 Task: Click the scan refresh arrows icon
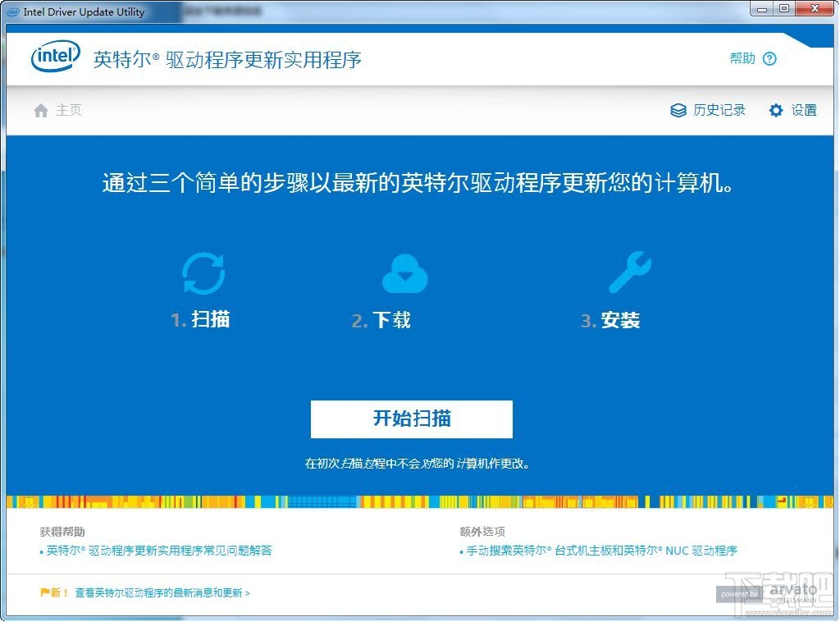pyautogui.click(x=203, y=273)
